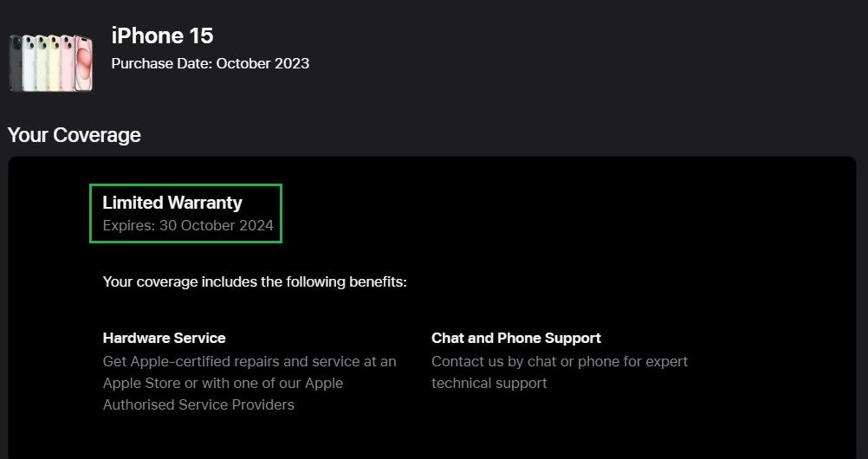868x459 pixels.
Task: Select the black iPhone in the lineup image
Action: tap(15, 63)
